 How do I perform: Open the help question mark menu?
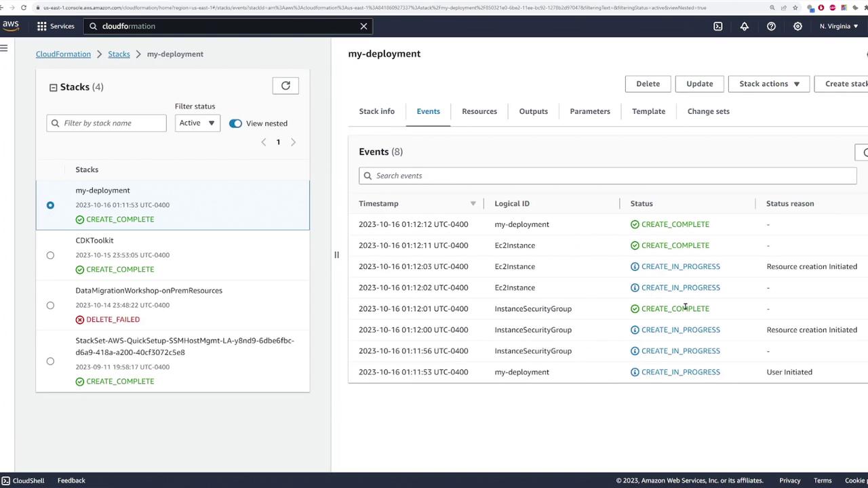(771, 26)
